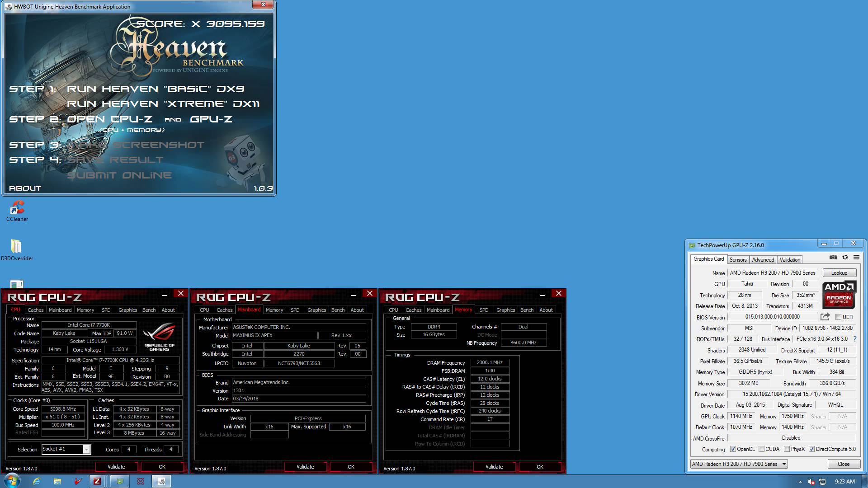Click GPU-Z title bar app icon
This screenshot has width=868, height=488.
pyautogui.click(x=692, y=245)
